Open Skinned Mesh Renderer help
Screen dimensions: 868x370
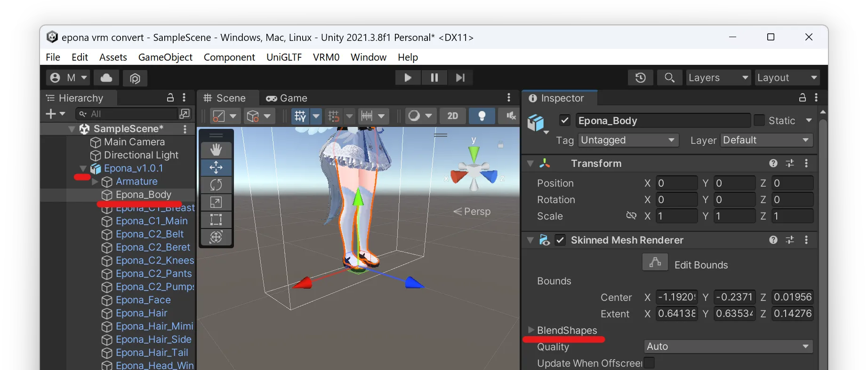[x=773, y=240]
